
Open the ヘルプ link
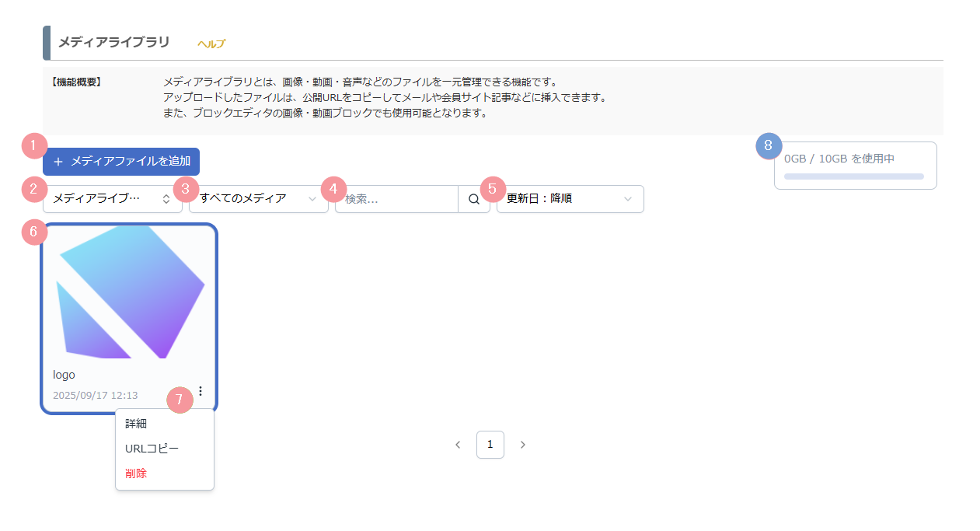point(211,44)
